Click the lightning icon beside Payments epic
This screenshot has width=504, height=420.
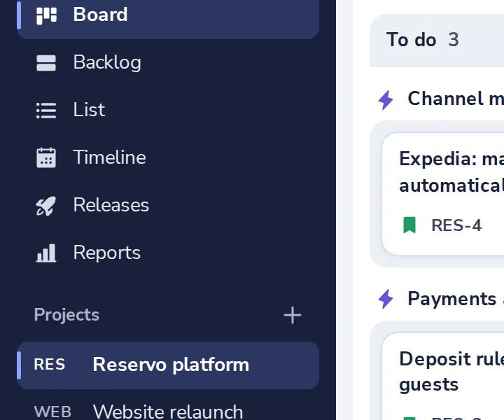(386, 299)
